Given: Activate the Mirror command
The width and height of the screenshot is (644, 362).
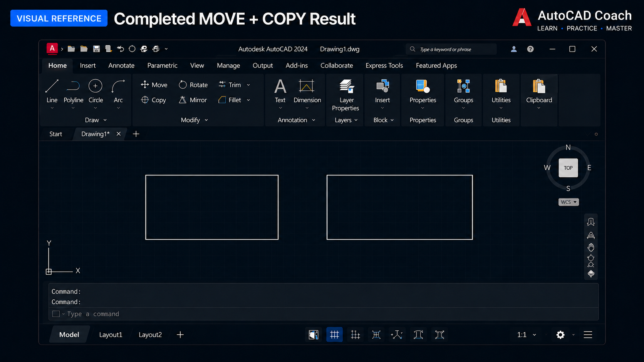Looking at the screenshot, I should (193, 100).
